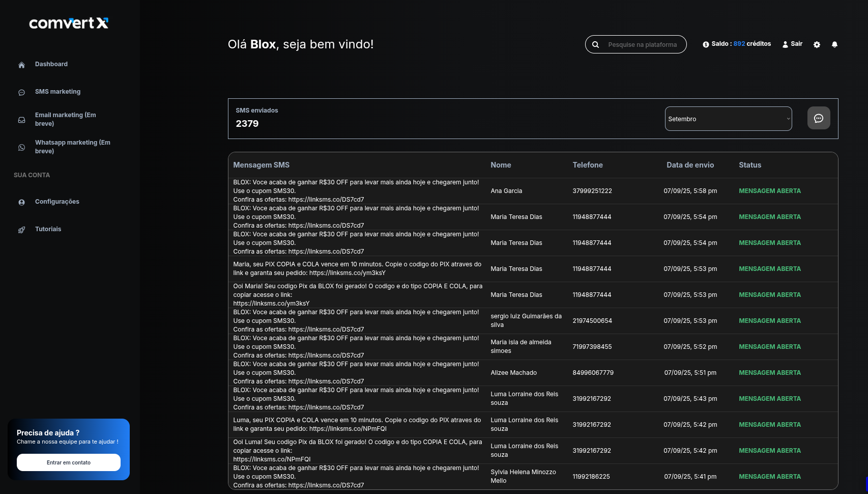Click phone number 84996067779
This screenshot has height=494, width=868.
coord(593,373)
